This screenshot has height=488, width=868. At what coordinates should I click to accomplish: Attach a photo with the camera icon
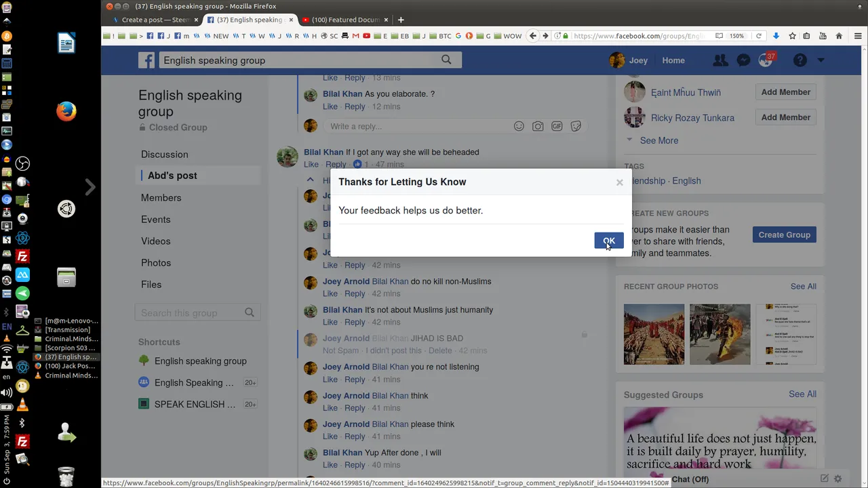point(538,126)
